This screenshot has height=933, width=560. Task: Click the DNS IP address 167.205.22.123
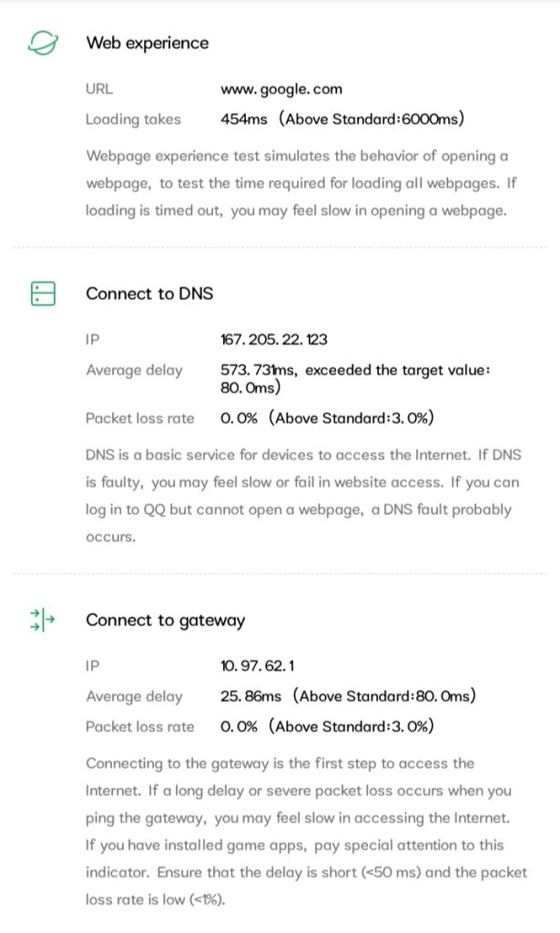(x=274, y=340)
